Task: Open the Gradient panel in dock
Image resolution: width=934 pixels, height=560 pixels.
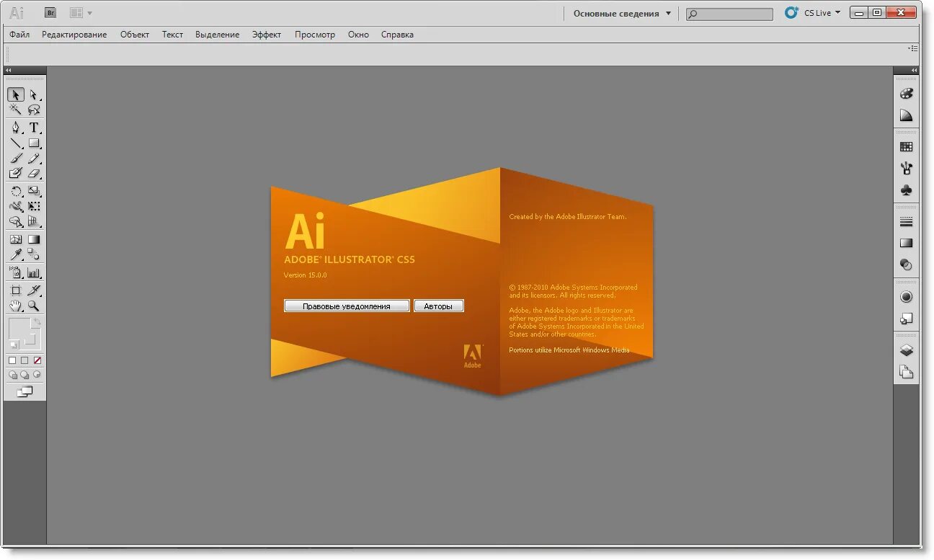Action: tap(907, 243)
